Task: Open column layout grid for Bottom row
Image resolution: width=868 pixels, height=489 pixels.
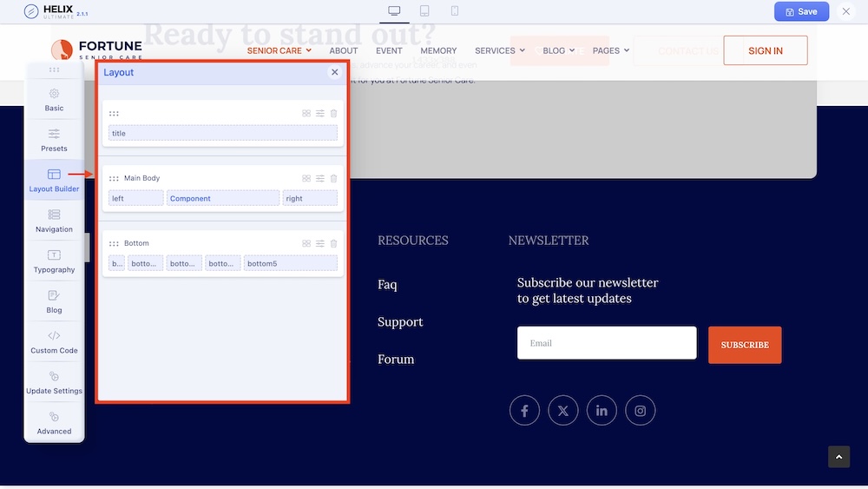Action: point(306,243)
